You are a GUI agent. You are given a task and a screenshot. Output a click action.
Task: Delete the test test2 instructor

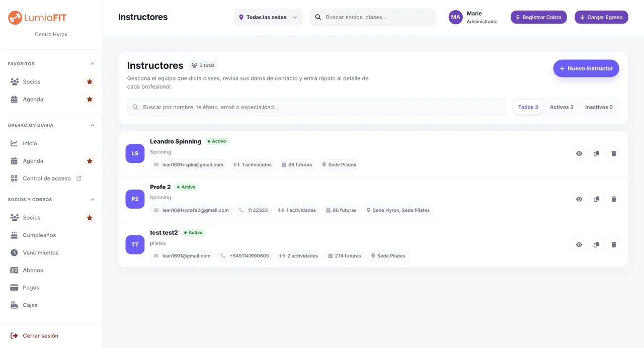pyautogui.click(x=614, y=245)
